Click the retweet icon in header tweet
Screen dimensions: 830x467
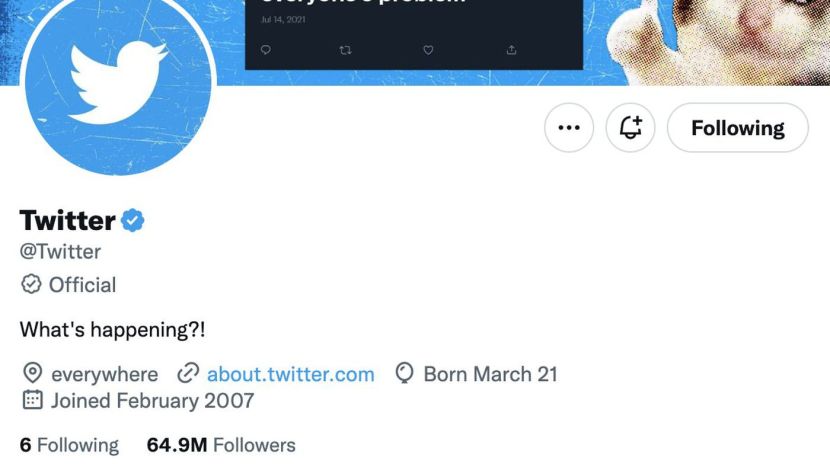[345, 50]
